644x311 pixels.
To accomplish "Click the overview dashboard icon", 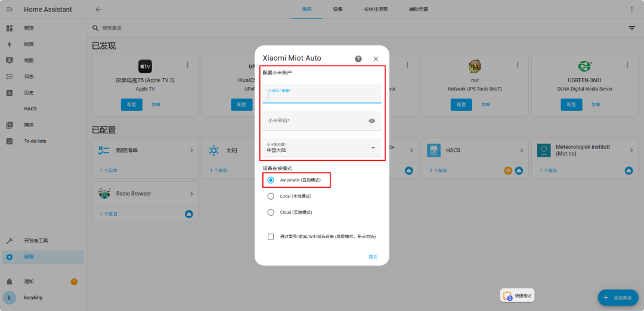I will click(x=10, y=28).
